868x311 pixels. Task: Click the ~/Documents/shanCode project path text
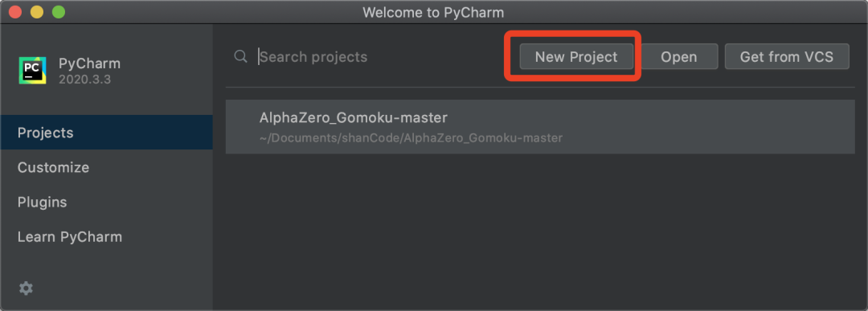[x=411, y=137]
